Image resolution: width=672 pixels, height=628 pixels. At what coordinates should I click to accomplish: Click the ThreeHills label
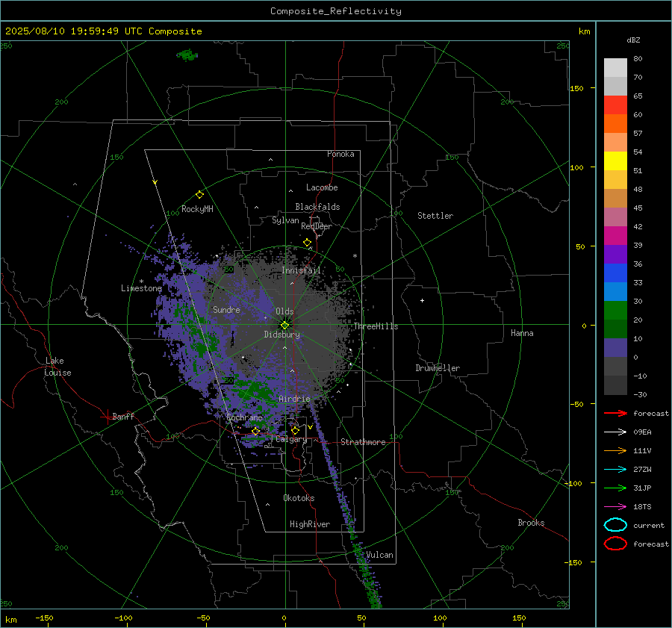(376, 326)
